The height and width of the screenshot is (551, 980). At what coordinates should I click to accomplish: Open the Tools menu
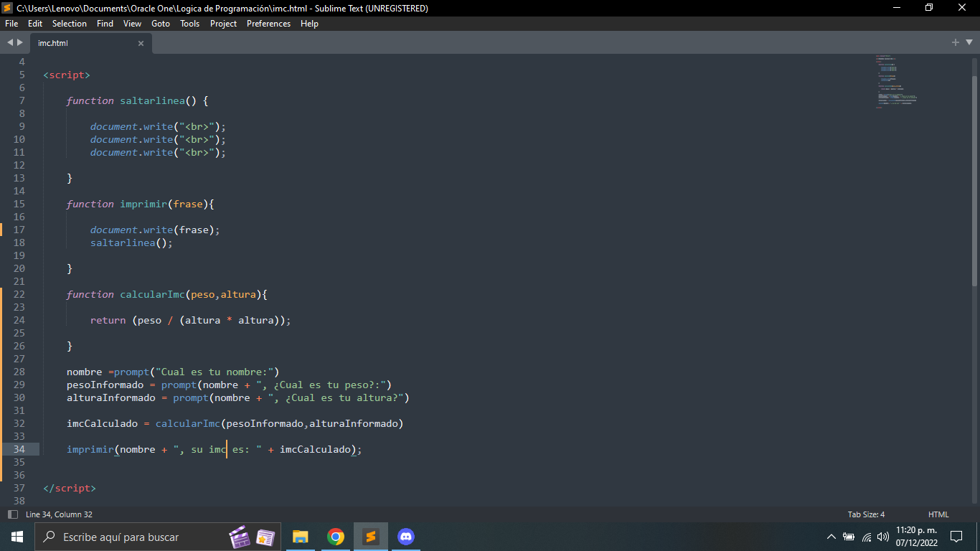tap(190, 24)
